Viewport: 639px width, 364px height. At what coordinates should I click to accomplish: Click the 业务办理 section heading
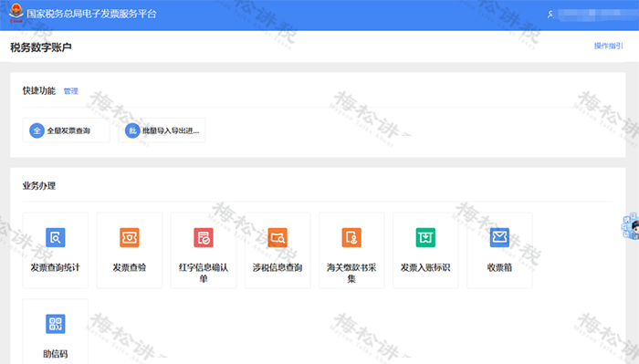[x=39, y=186]
